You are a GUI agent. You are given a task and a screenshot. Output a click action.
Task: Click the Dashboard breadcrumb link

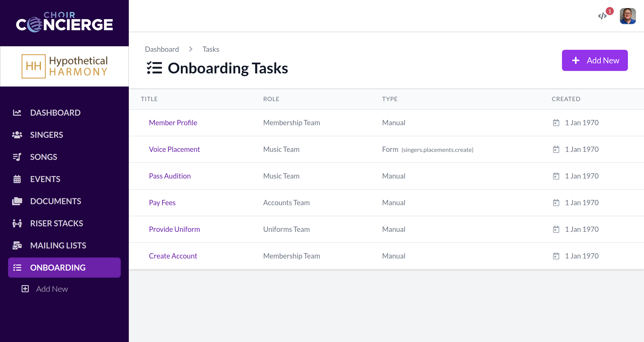(162, 49)
